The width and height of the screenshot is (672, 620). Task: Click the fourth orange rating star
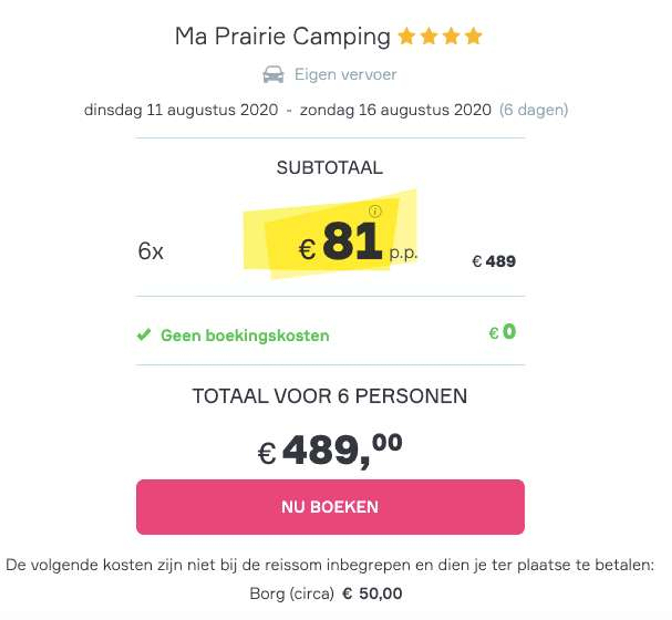[473, 37]
